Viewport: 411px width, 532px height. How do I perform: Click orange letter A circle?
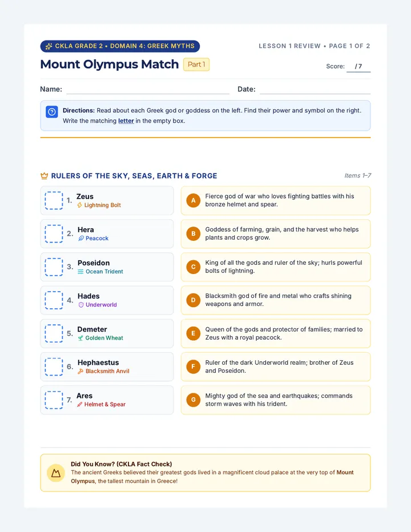tap(194, 200)
